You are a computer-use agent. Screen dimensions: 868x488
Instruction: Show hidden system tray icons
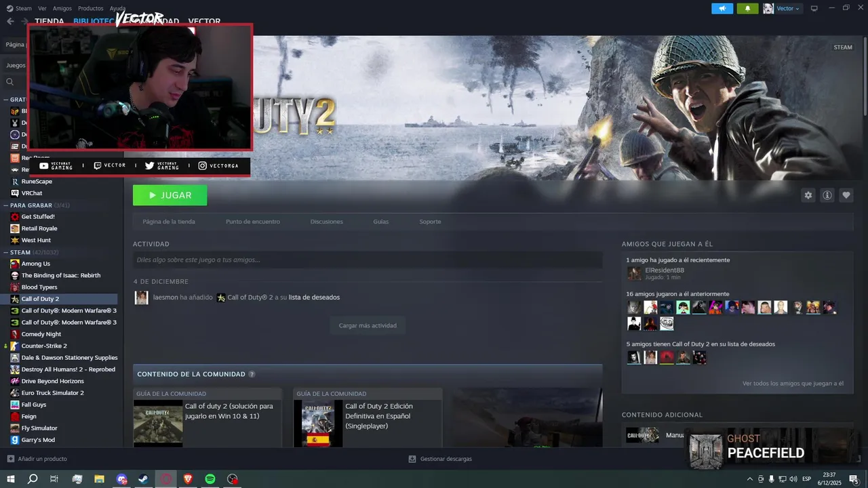[749, 479]
